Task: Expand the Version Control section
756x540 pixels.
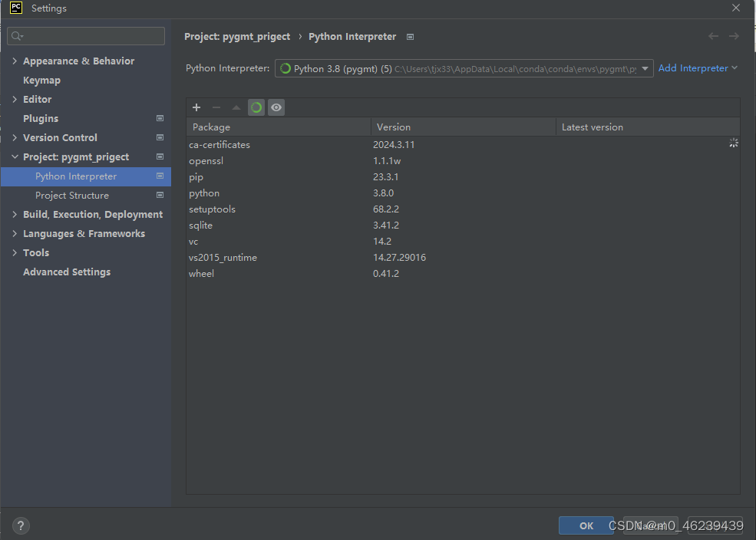Action: pyautogui.click(x=15, y=138)
